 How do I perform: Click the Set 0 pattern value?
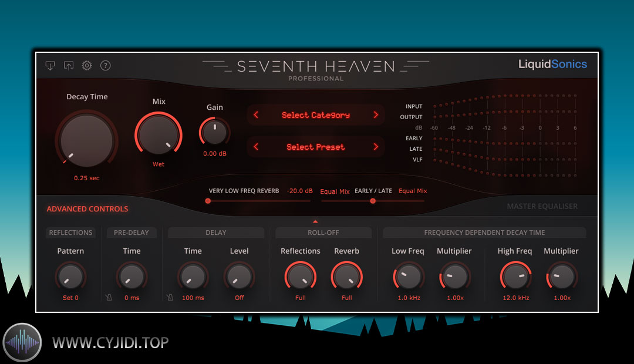(70, 298)
